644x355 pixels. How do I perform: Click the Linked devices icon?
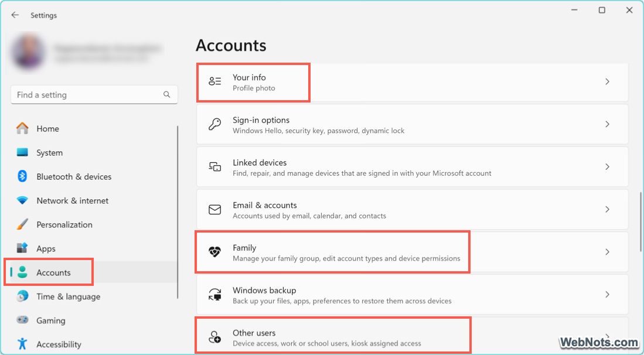tap(215, 167)
